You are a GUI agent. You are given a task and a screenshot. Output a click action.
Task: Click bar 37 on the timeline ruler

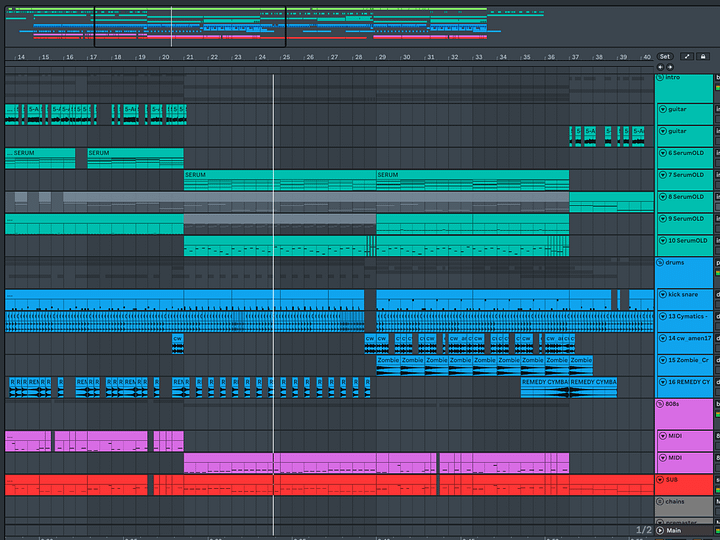click(x=575, y=57)
